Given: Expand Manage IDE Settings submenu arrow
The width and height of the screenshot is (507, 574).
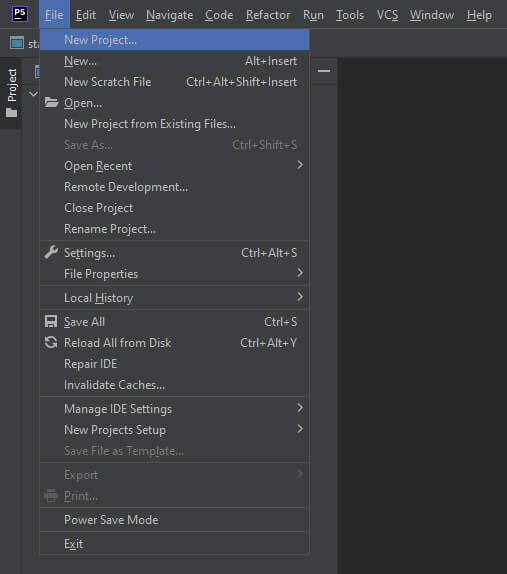Looking at the screenshot, I should point(300,408).
